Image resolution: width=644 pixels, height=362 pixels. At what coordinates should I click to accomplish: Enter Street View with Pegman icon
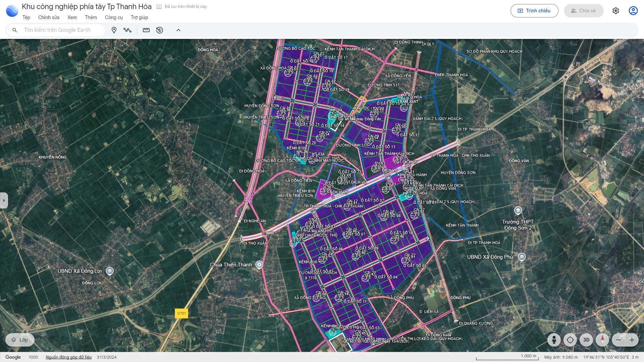pos(554,340)
